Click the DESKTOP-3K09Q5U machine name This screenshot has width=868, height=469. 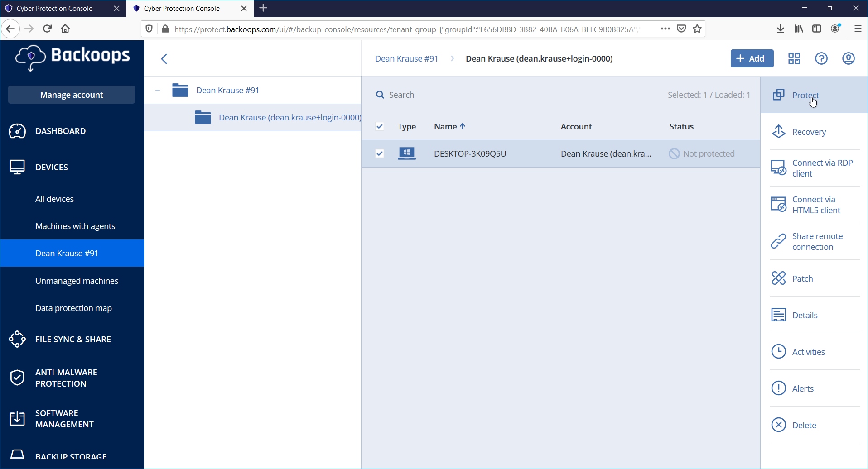pyautogui.click(x=470, y=153)
